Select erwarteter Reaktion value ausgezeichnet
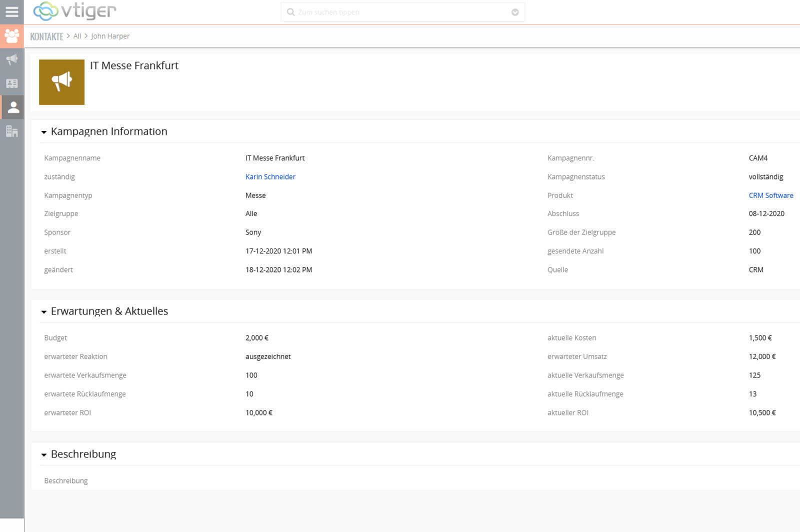The width and height of the screenshot is (800, 532). click(267, 356)
